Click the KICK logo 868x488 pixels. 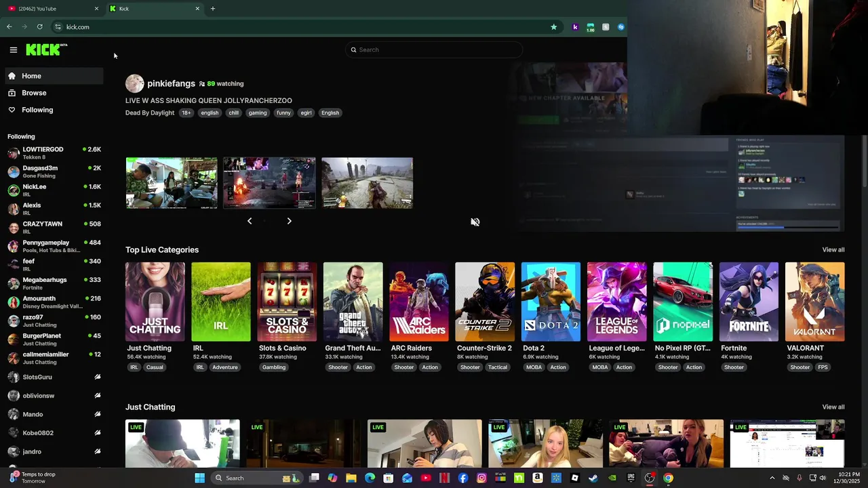[46, 49]
